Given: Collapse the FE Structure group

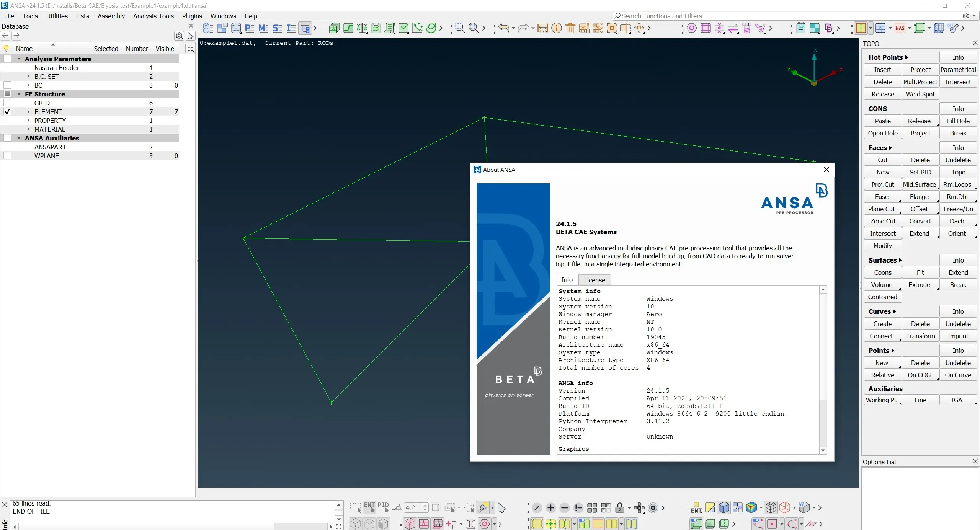Looking at the screenshot, I should pyautogui.click(x=19, y=94).
